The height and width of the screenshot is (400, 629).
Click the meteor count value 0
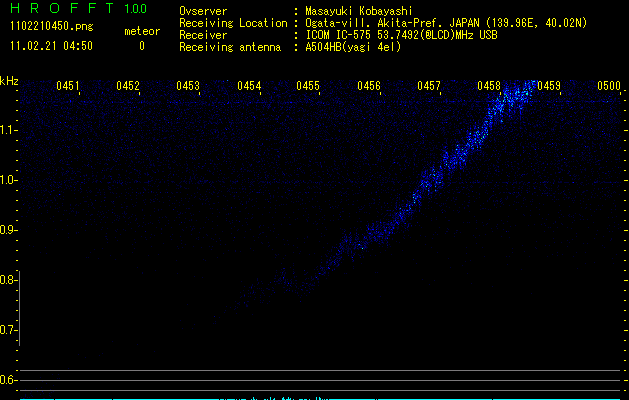(x=142, y=46)
